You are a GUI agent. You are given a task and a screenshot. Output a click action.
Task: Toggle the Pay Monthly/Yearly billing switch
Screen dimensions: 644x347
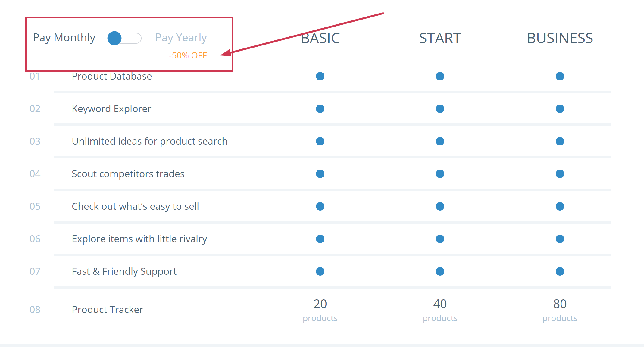point(124,38)
